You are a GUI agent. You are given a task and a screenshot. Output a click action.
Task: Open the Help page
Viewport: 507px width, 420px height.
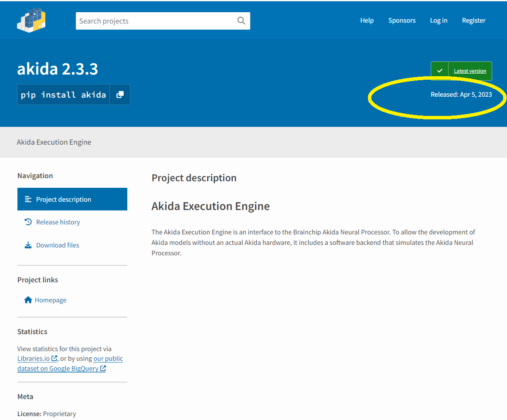point(367,20)
